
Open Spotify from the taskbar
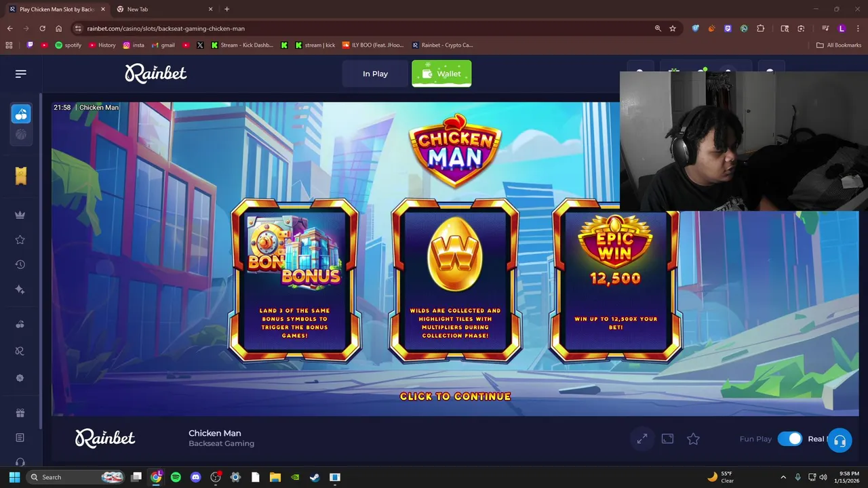point(176,477)
